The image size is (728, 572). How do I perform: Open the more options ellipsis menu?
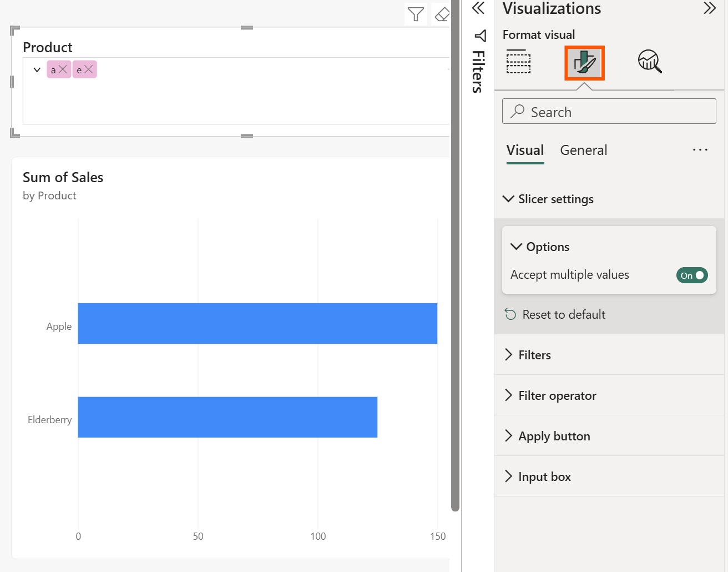(700, 150)
